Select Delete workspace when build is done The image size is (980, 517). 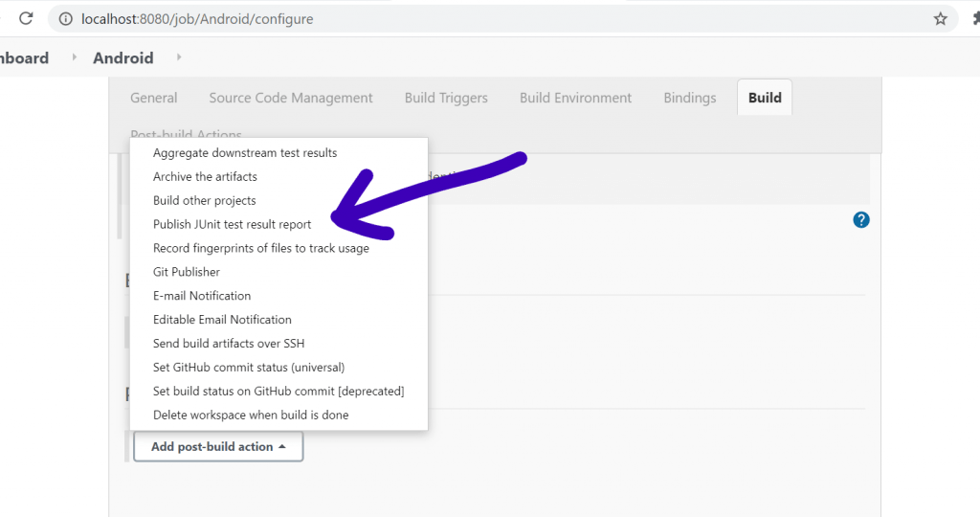coord(251,416)
